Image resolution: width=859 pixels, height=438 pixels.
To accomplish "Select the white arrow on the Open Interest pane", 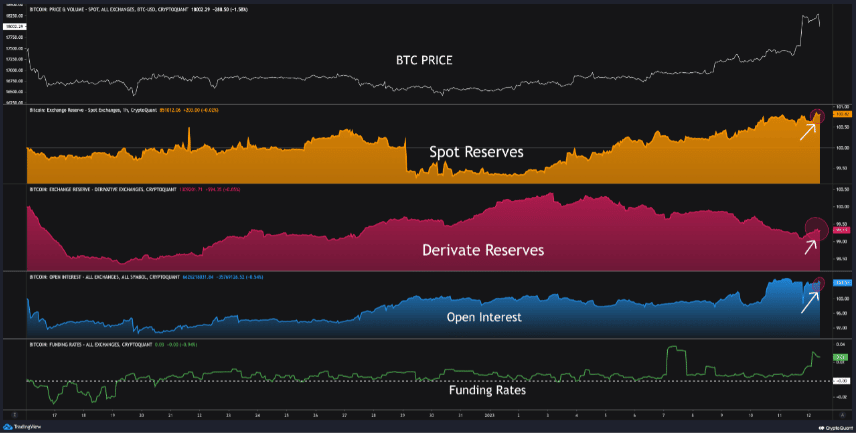I will pos(810,302).
